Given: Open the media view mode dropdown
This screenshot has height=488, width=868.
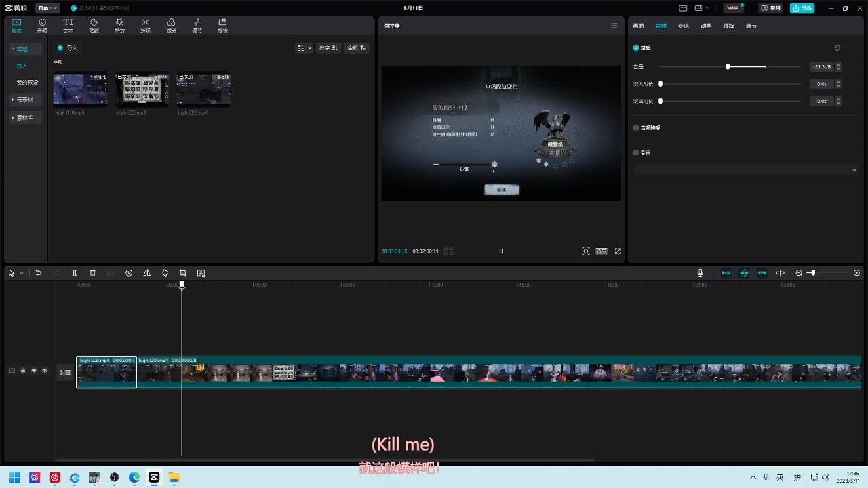Looking at the screenshot, I should pos(304,48).
